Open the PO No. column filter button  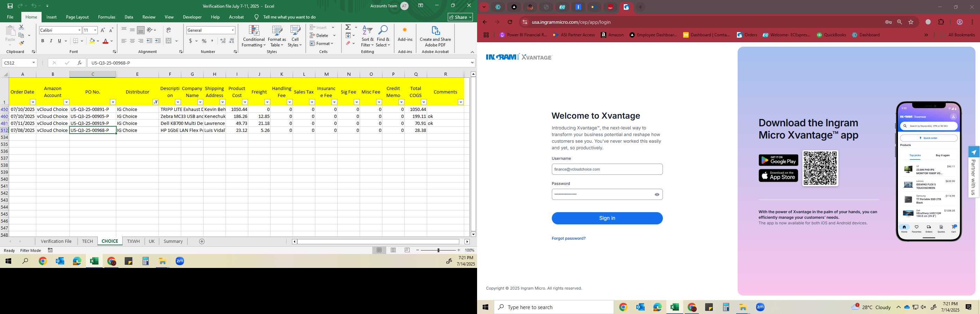pos(113,102)
